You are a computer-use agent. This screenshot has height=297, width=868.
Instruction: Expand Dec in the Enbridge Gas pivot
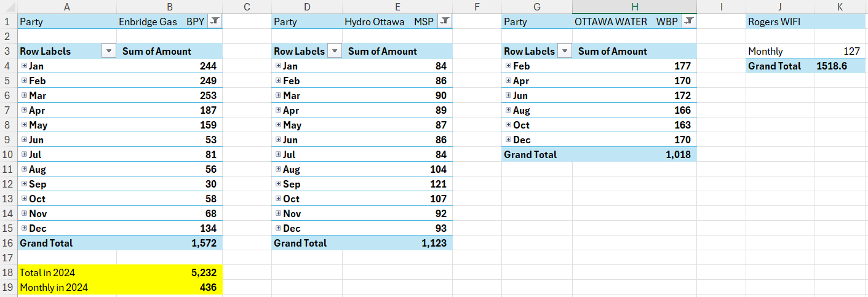(x=24, y=228)
